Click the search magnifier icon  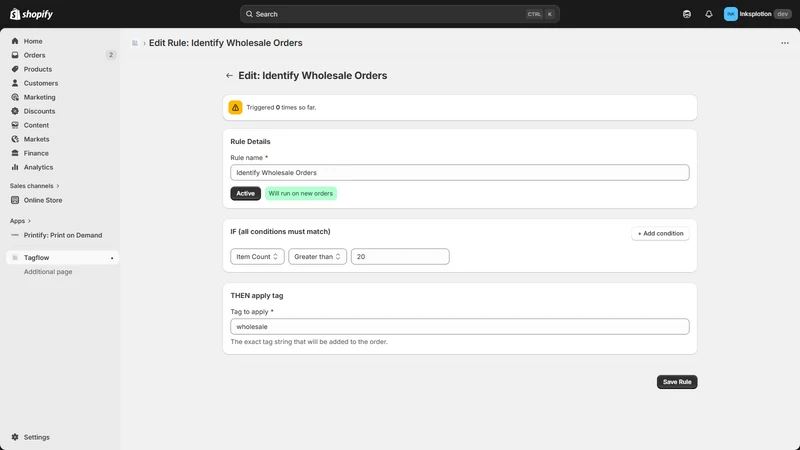point(249,14)
